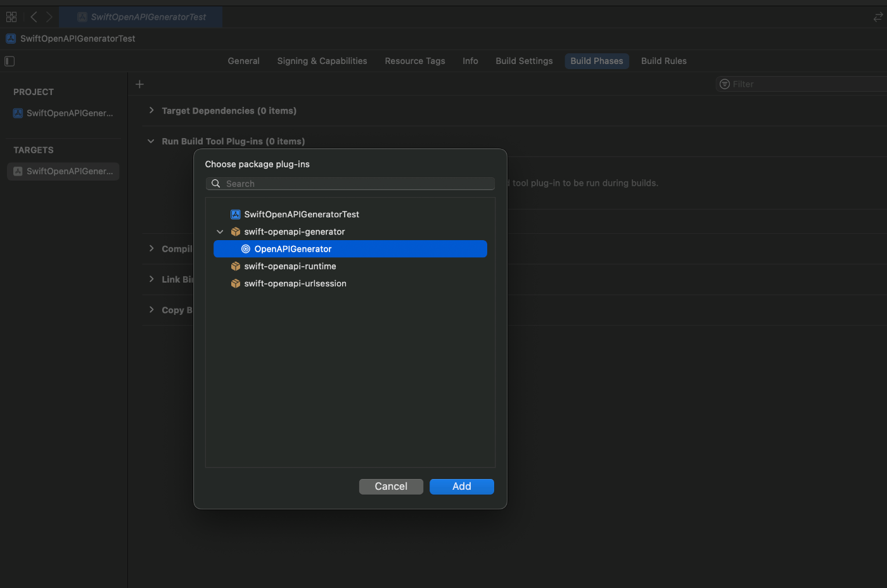Select the Build Phases tab
Screen dimensions: 887x588
coord(597,61)
